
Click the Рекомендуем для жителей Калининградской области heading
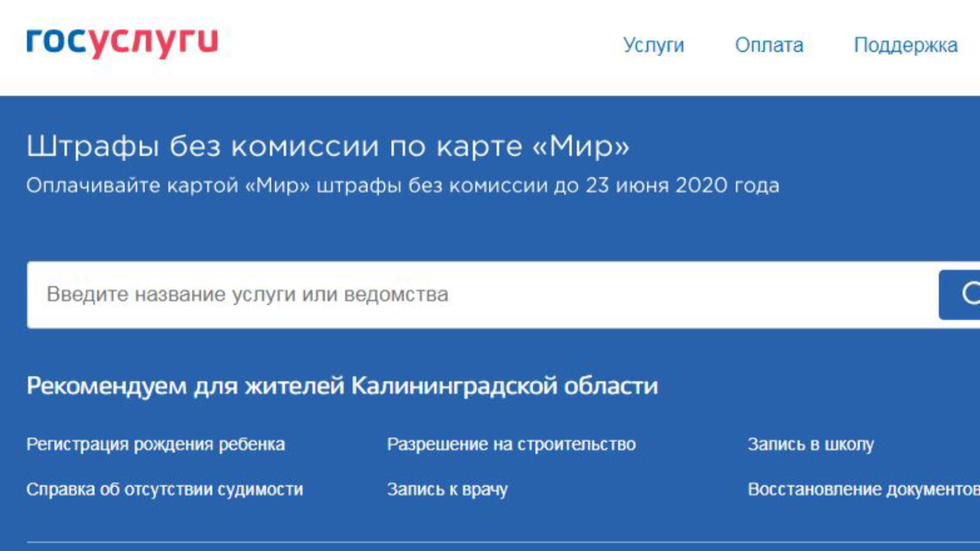(x=342, y=386)
